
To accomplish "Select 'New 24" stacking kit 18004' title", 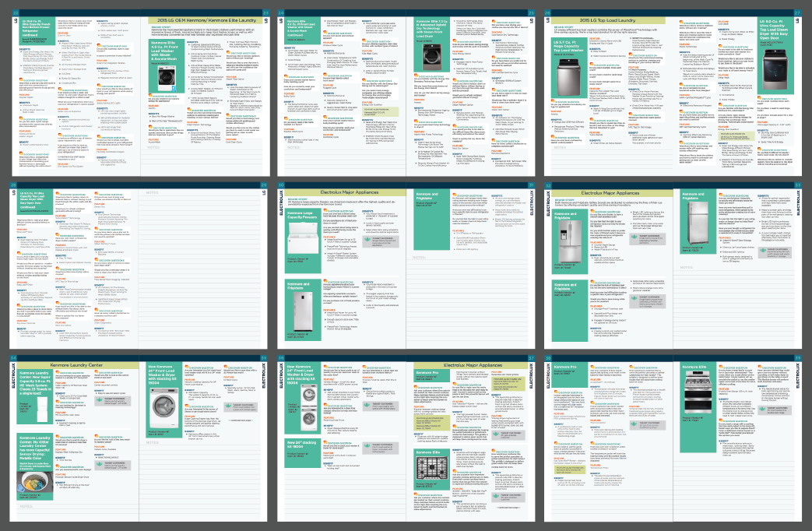I will (301, 444).
